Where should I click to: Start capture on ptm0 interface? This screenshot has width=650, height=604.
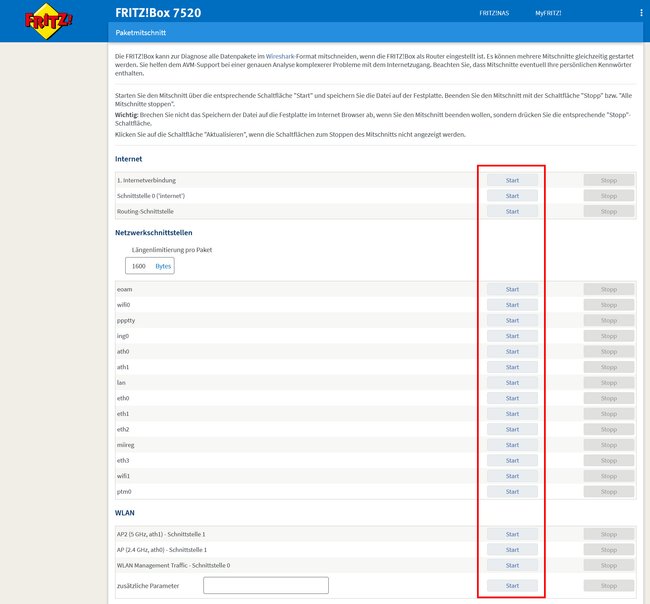(x=512, y=492)
